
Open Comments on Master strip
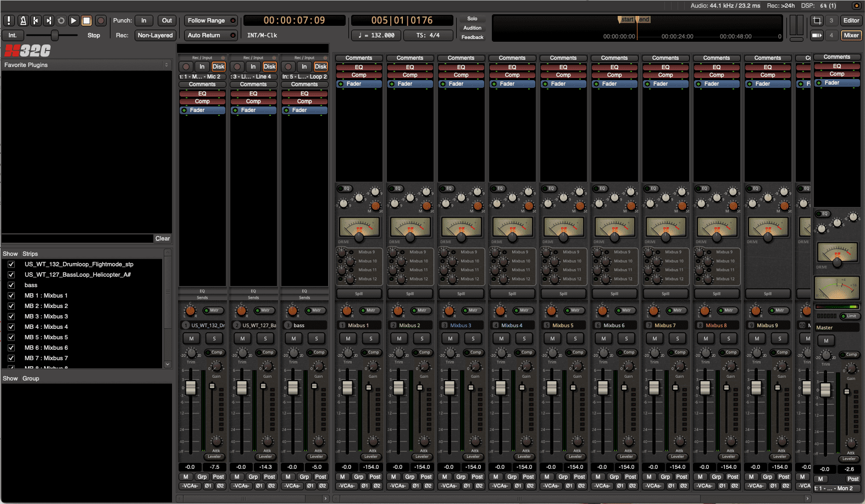(x=836, y=57)
